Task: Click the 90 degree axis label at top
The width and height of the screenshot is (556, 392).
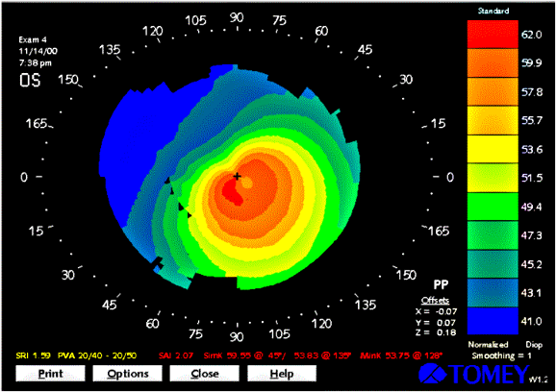Action: click(237, 17)
